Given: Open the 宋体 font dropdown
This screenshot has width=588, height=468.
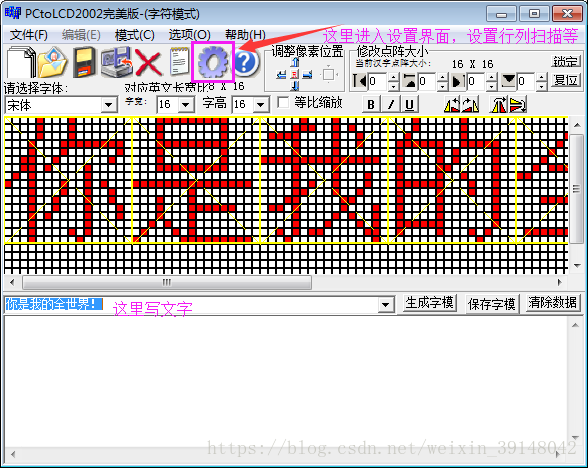Looking at the screenshot, I should (x=109, y=105).
